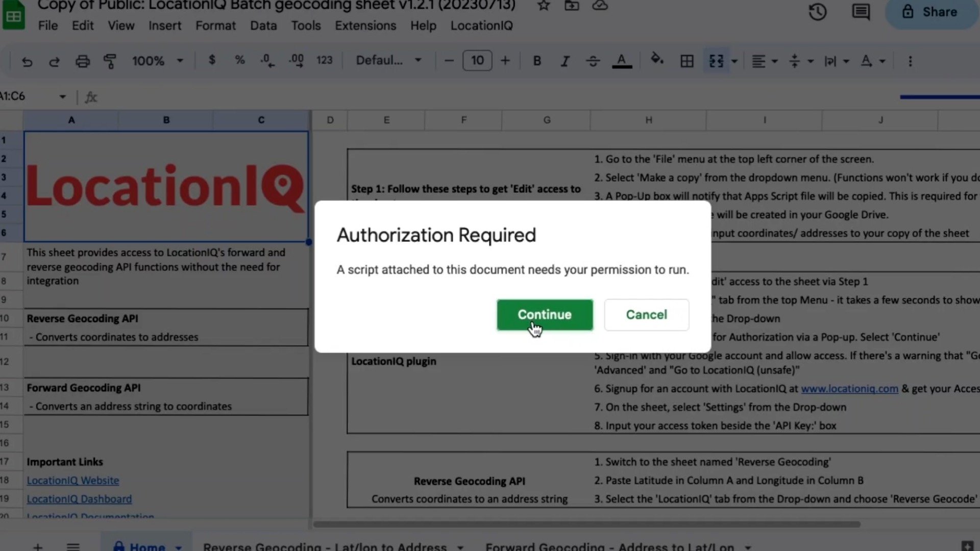The height and width of the screenshot is (551, 980).
Task: Increase decimal places
Action: click(296, 61)
